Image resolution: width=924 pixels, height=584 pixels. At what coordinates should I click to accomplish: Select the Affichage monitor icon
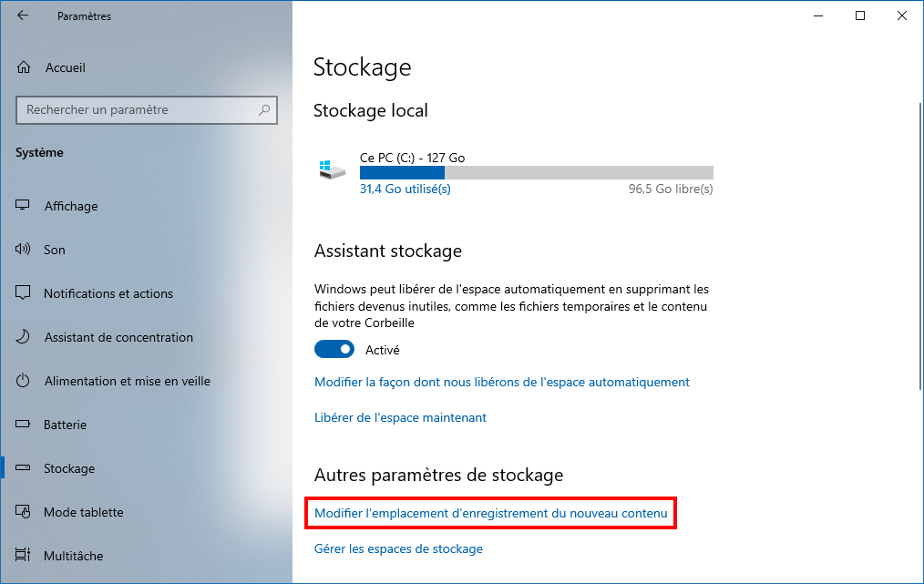pyautogui.click(x=23, y=205)
